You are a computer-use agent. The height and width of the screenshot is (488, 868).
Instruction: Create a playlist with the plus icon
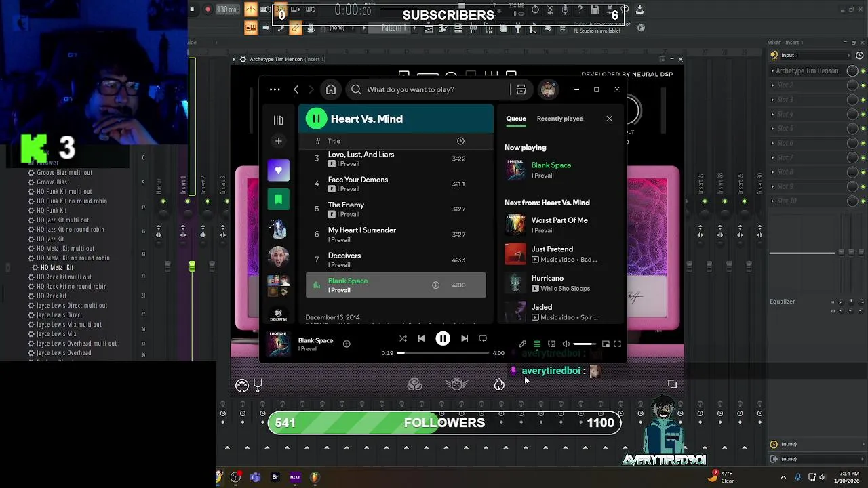coord(278,141)
